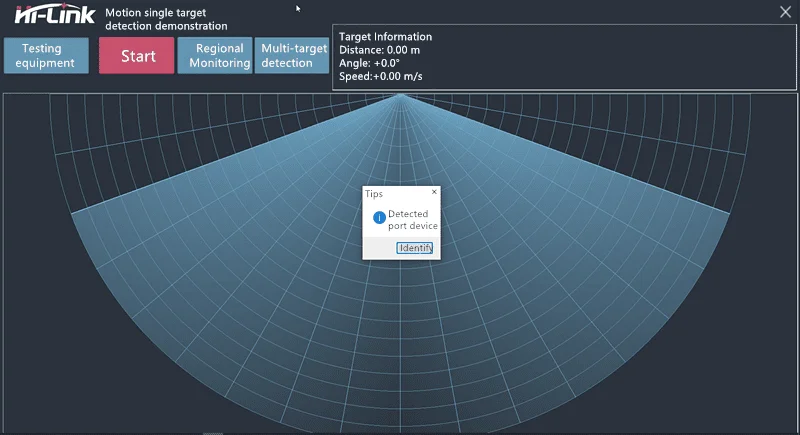Click the radar fan's apex origin point
Image resolution: width=800 pixels, height=435 pixels.
point(401,95)
